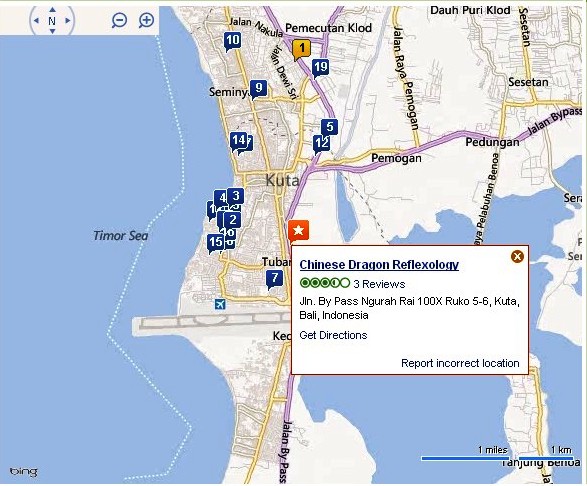Select map pin number 3
Screen dimensions: 587x486
point(235,196)
